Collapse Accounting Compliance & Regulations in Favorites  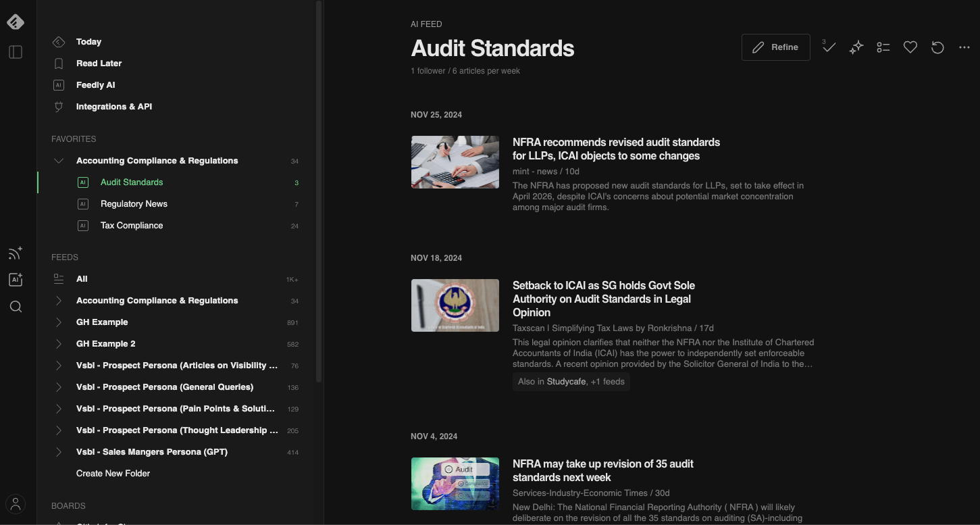[x=59, y=161]
